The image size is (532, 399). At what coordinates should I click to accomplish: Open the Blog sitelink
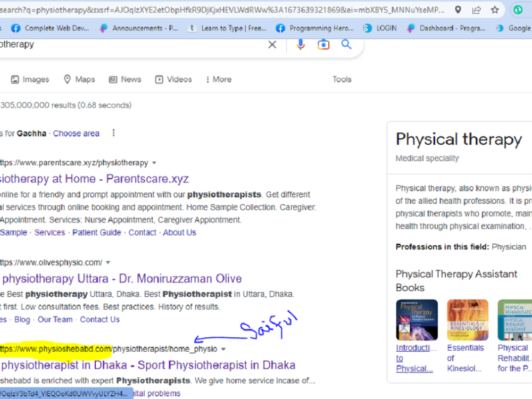(x=22, y=320)
